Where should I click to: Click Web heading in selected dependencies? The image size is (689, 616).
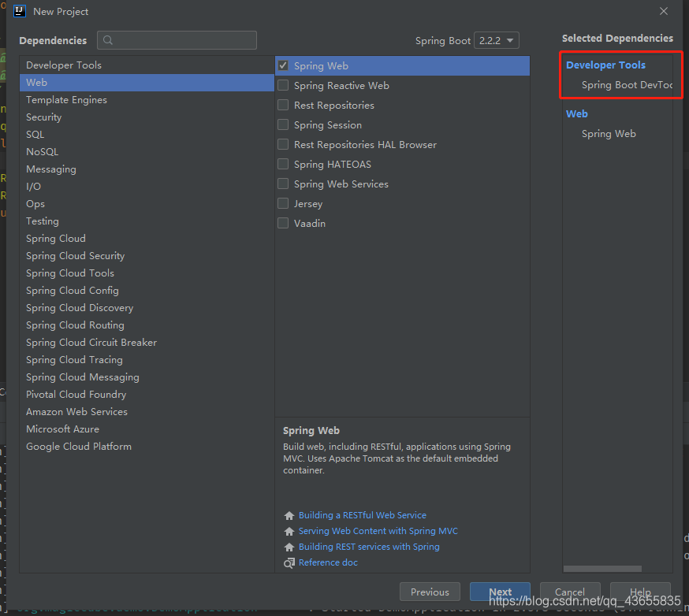pyautogui.click(x=576, y=114)
